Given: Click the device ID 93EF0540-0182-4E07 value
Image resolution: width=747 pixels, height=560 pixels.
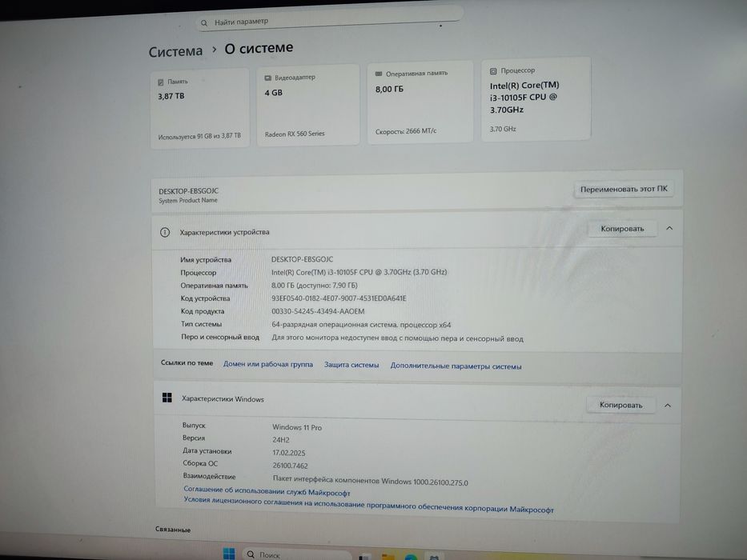Looking at the screenshot, I should tap(339, 298).
